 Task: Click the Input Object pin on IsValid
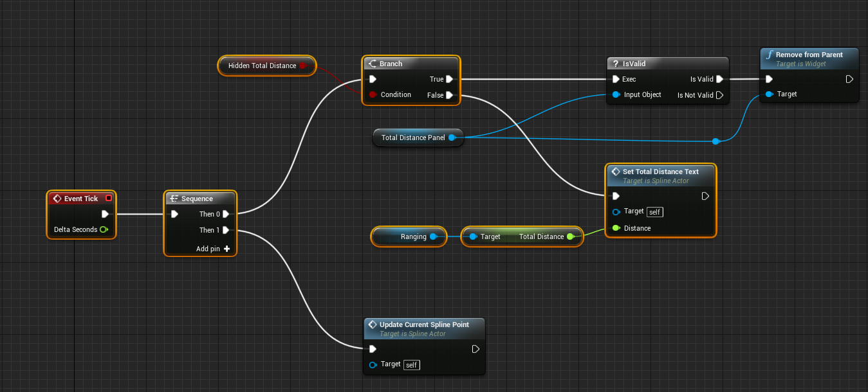(x=616, y=94)
